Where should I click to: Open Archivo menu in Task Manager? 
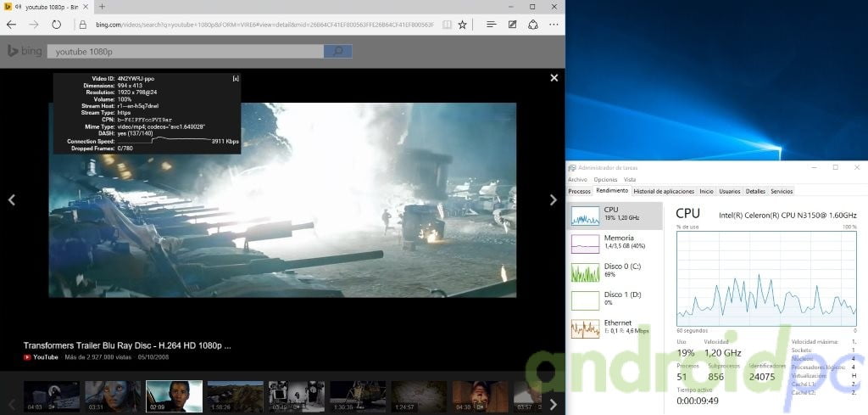tap(577, 180)
